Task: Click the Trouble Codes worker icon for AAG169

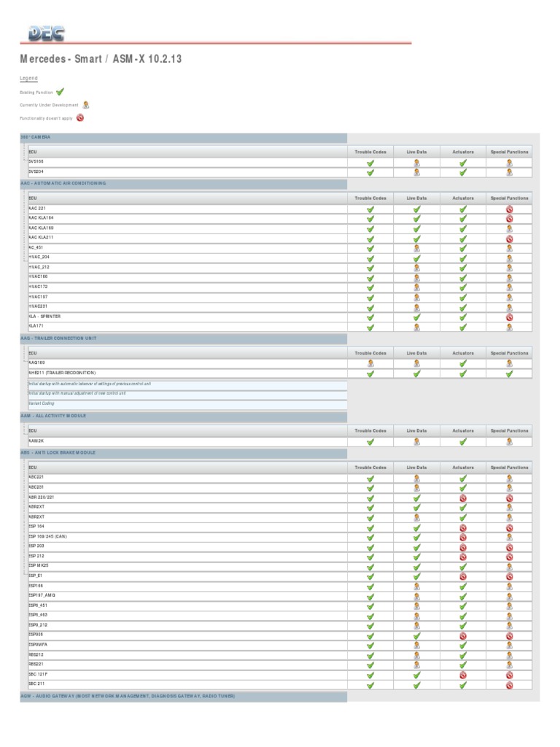Action: pyautogui.click(x=370, y=363)
